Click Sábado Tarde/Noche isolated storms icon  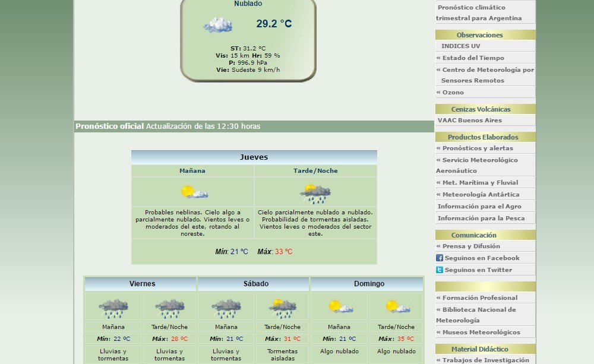click(x=282, y=308)
